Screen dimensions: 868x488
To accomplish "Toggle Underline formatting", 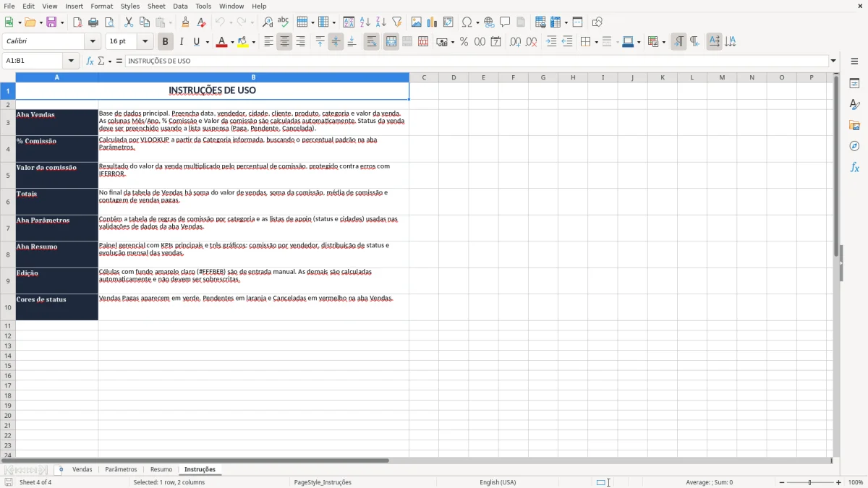I will point(196,42).
